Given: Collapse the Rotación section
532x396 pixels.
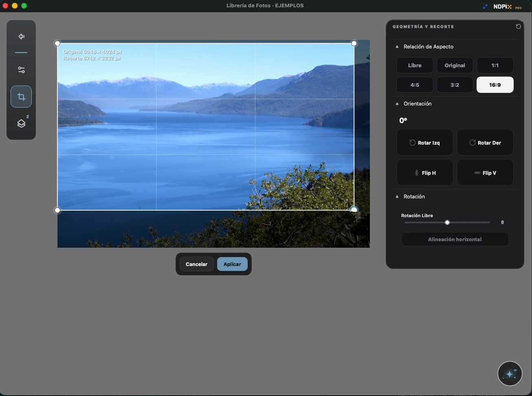Looking at the screenshot, I should 397,196.
